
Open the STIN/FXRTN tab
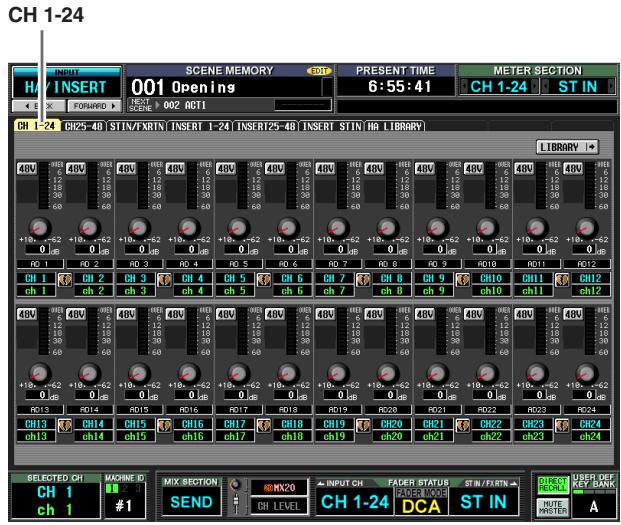coord(137,126)
